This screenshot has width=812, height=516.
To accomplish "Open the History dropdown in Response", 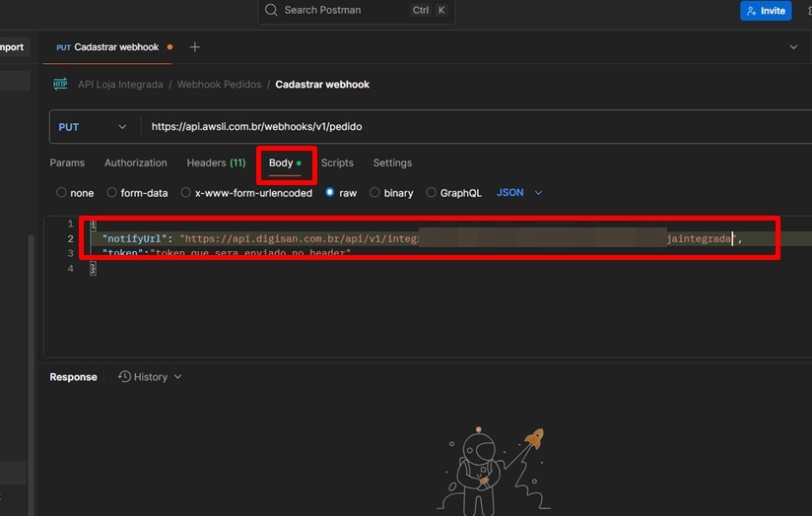I will click(150, 377).
